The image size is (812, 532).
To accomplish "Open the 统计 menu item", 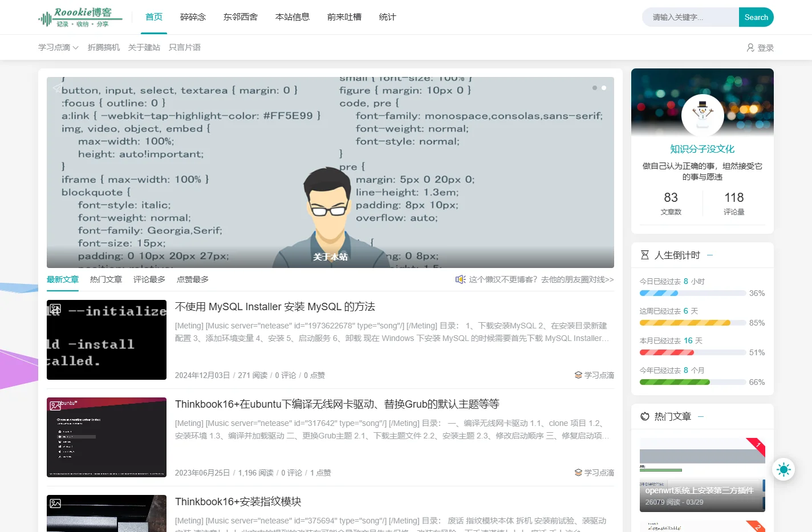I will click(x=387, y=17).
